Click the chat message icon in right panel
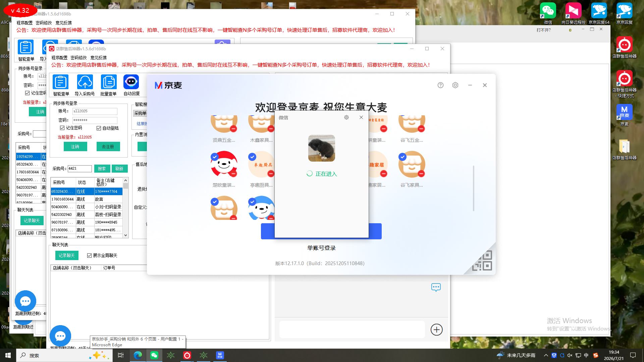 pyautogui.click(x=436, y=287)
